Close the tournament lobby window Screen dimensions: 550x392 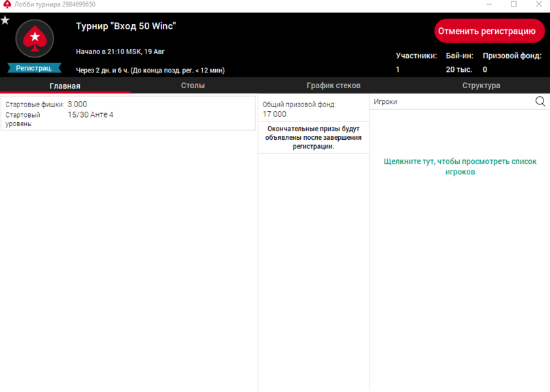538,5
